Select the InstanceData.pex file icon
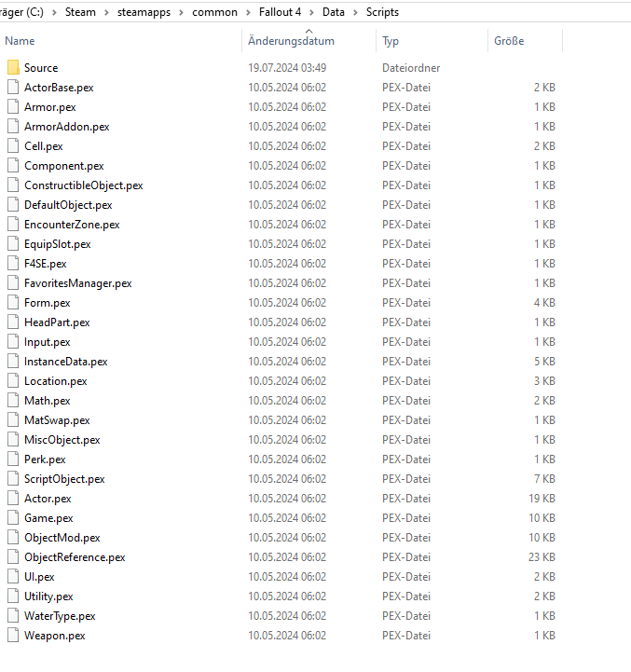The width and height of the screenshot is (631, 672). pos(13,362)
